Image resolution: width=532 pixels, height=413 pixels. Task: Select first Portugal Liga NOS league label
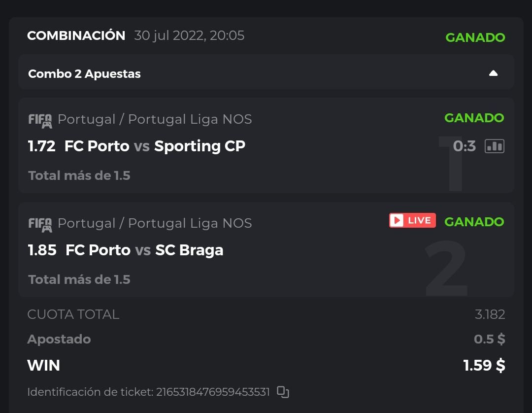pos(155,119)
